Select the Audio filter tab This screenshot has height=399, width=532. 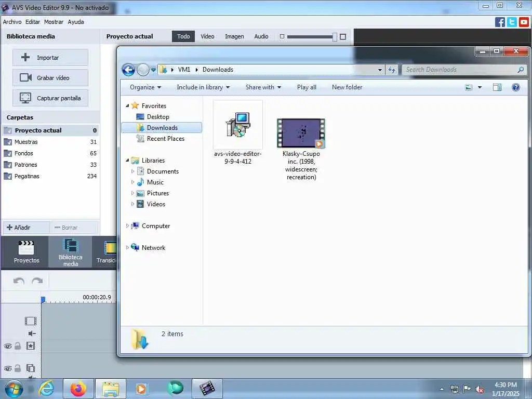261,36
